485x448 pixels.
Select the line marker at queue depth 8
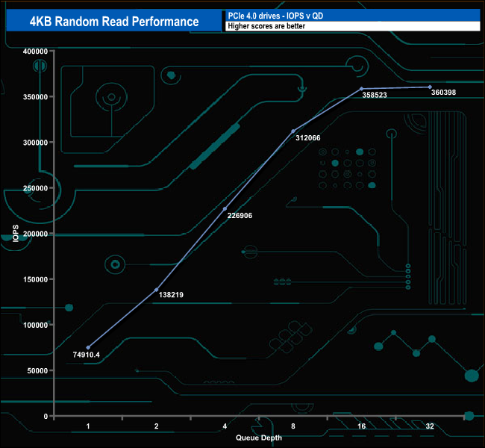[293, 131]
